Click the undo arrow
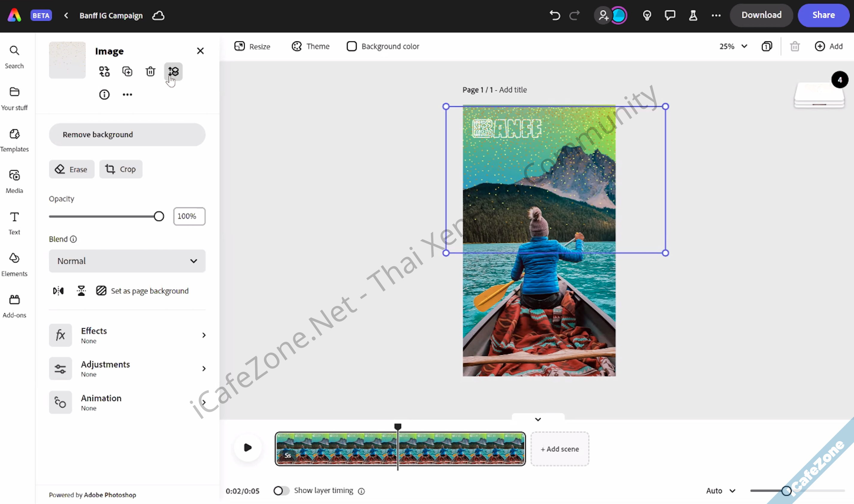Screen dimensions: 854x504 tap(555, 15)
